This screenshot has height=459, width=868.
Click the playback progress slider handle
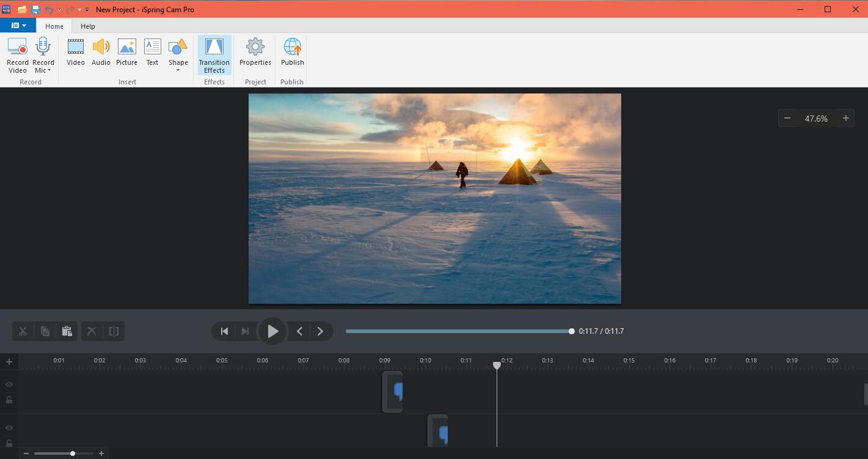[x=572, y=331]
